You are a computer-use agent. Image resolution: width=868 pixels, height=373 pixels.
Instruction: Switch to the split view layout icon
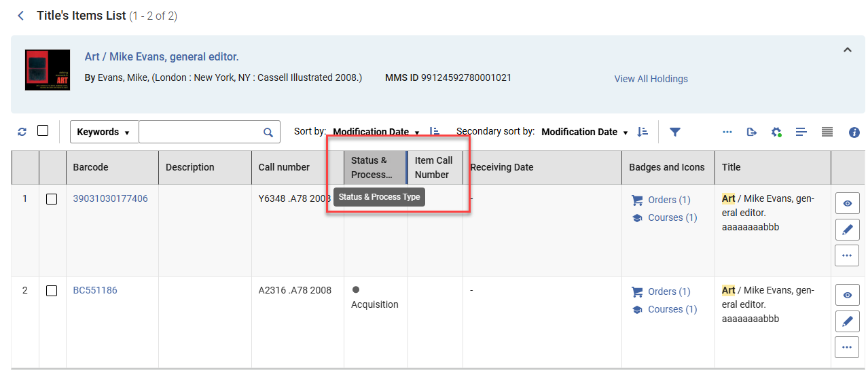[x=801, y=132]
